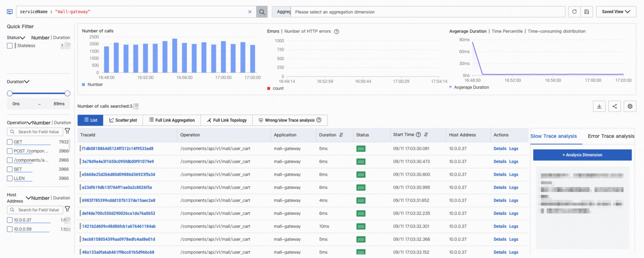This screenshot has width=644, height=258.
Task: Sort Status filter by Duration
Action: [62, 37]
